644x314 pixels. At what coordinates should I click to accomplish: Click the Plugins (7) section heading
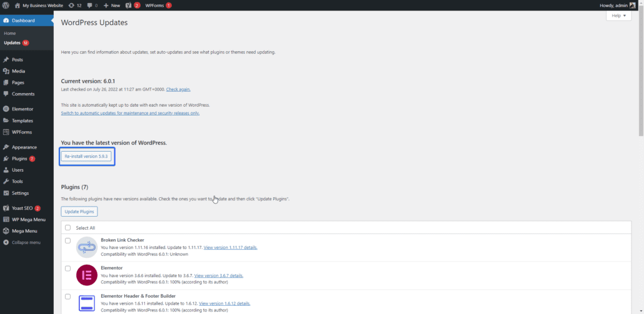[74, 187]
